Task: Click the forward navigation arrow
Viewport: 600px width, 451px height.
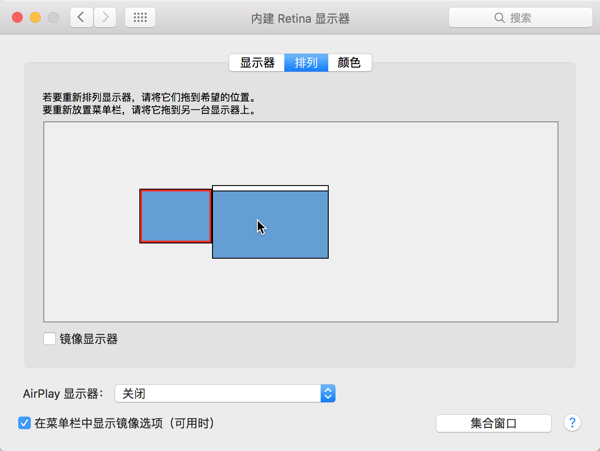Action: click(105, 18)
